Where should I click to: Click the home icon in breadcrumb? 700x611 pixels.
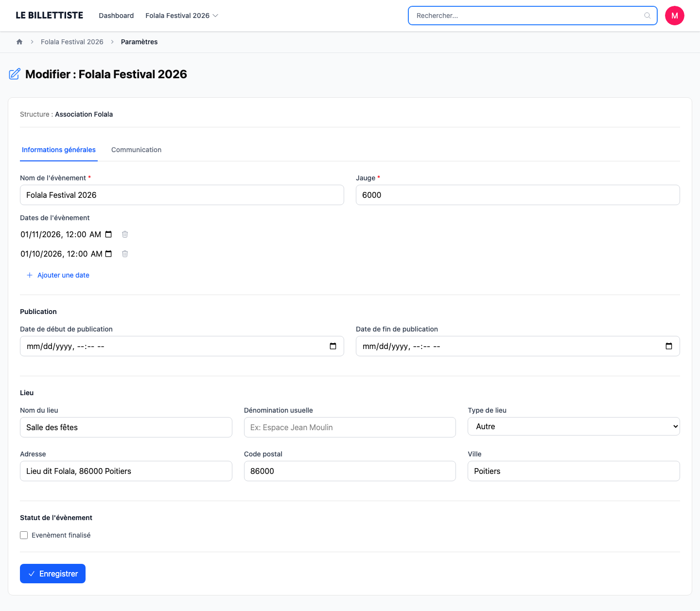point(19,42)
